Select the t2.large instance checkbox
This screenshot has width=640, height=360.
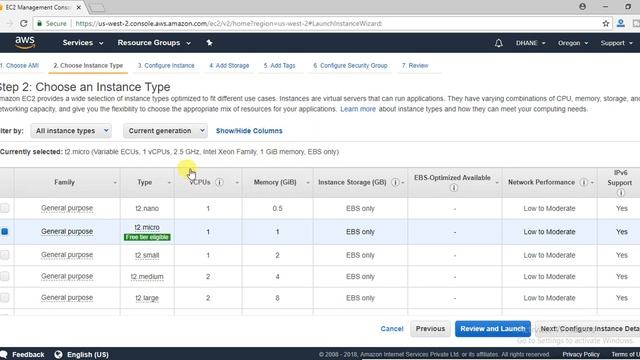[4, 298]
